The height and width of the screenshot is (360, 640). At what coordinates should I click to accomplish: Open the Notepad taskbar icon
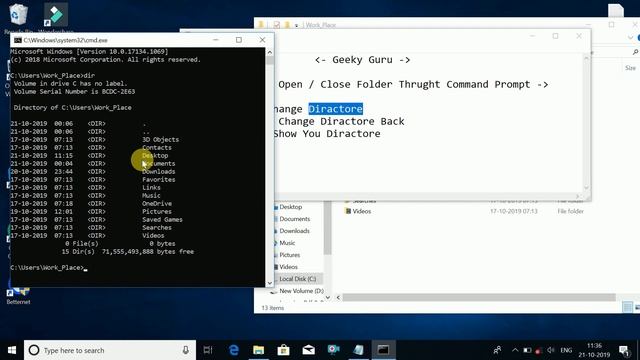tap(358, 350)
